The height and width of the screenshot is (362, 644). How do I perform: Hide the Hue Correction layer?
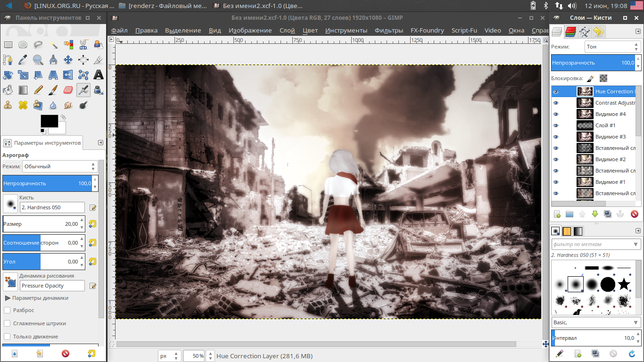pos(556,91)
